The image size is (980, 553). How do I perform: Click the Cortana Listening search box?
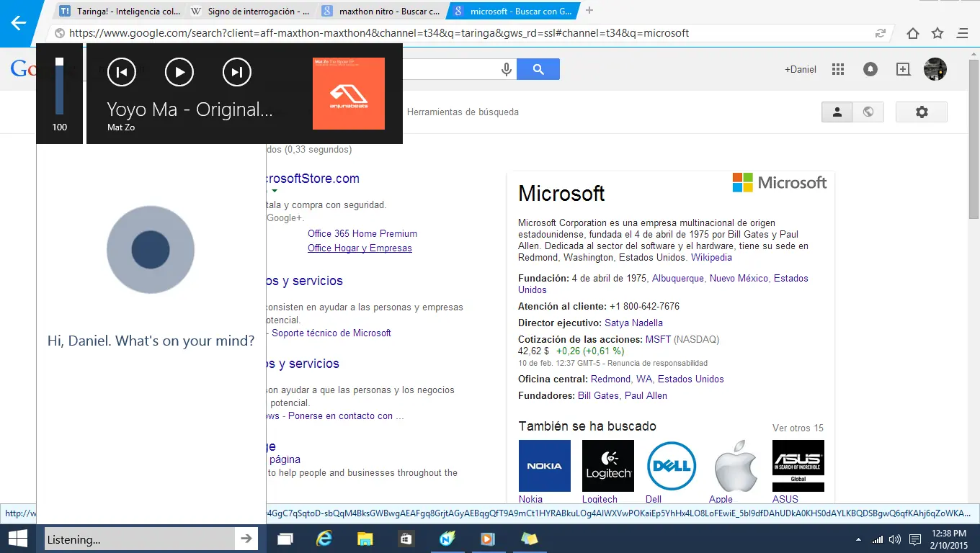(x=140, y=539)
